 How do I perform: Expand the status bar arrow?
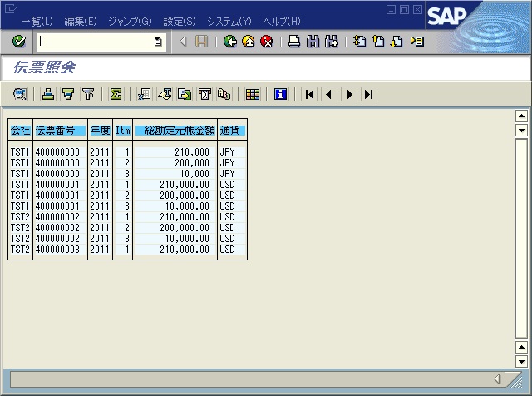[497, 379]
